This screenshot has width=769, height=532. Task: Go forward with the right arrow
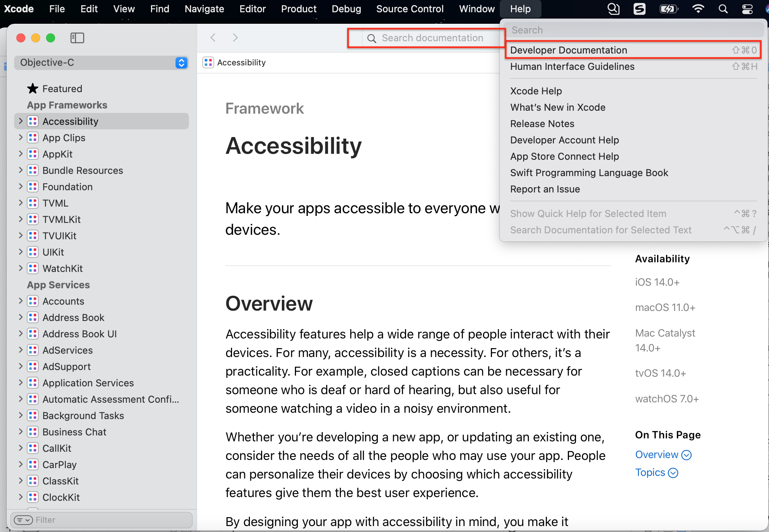tap(235, 38)
